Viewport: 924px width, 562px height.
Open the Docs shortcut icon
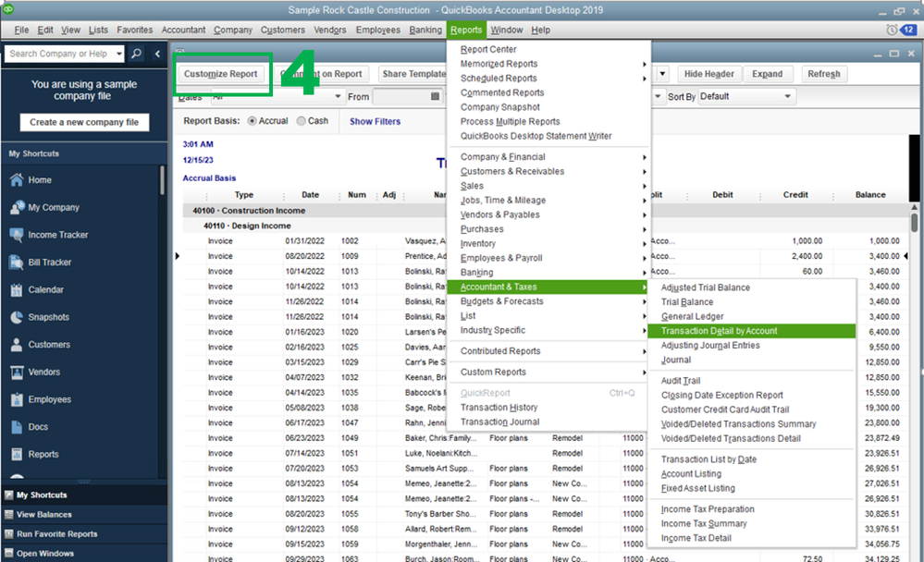point(17,427)
